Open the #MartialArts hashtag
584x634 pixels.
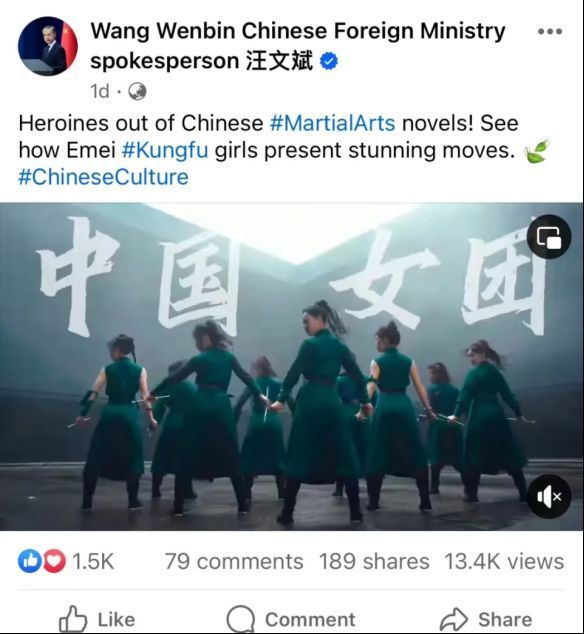pos(332,123)
